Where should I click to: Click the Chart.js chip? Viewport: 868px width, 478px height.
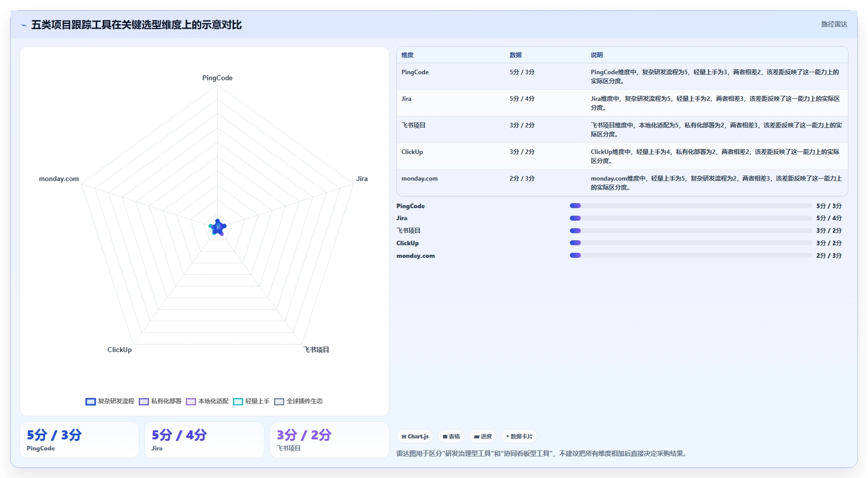(x=415, y=436)
